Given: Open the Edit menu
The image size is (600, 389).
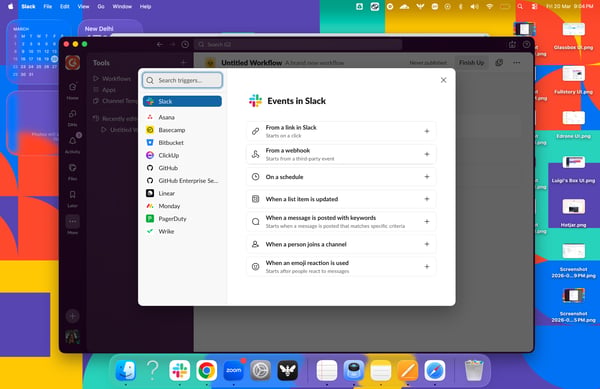Looking at the screenshot, I should coord(65,7).
